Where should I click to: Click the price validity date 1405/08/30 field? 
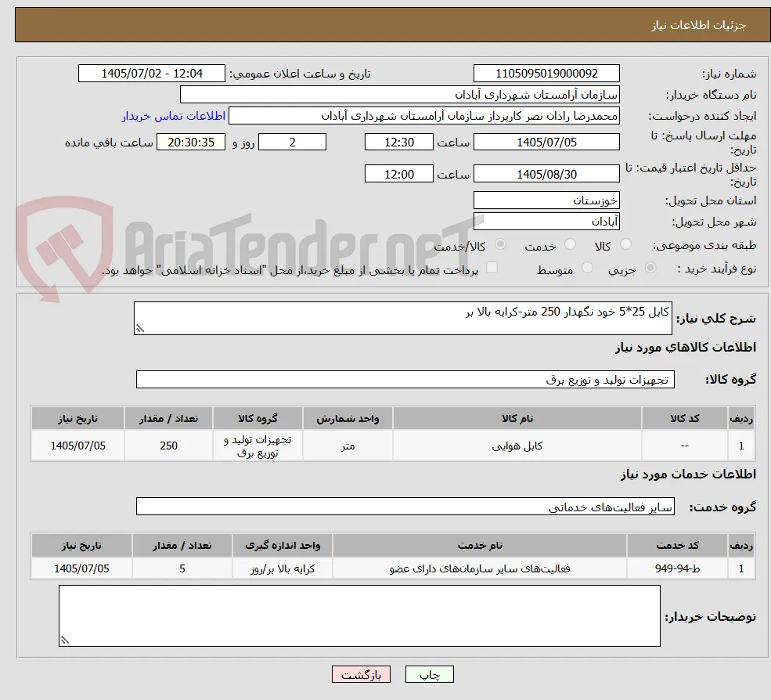pyautogui.click(x=546, y=174)
